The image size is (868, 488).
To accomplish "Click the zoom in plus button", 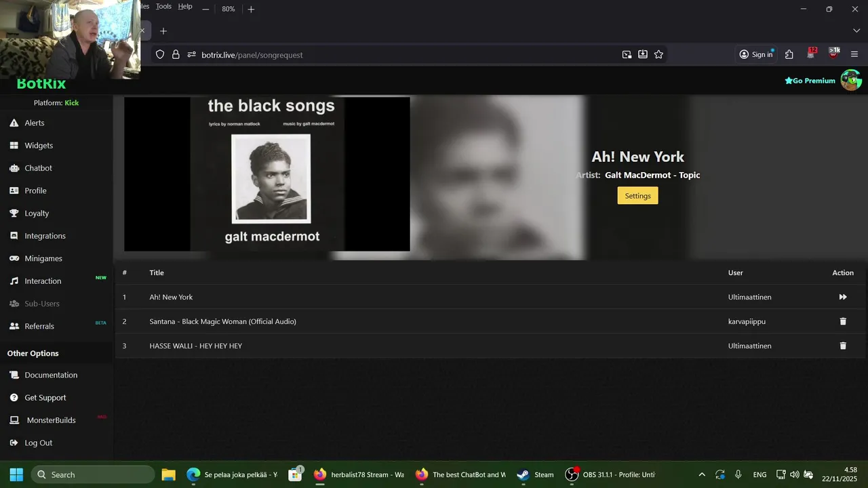I will point(251,9).
